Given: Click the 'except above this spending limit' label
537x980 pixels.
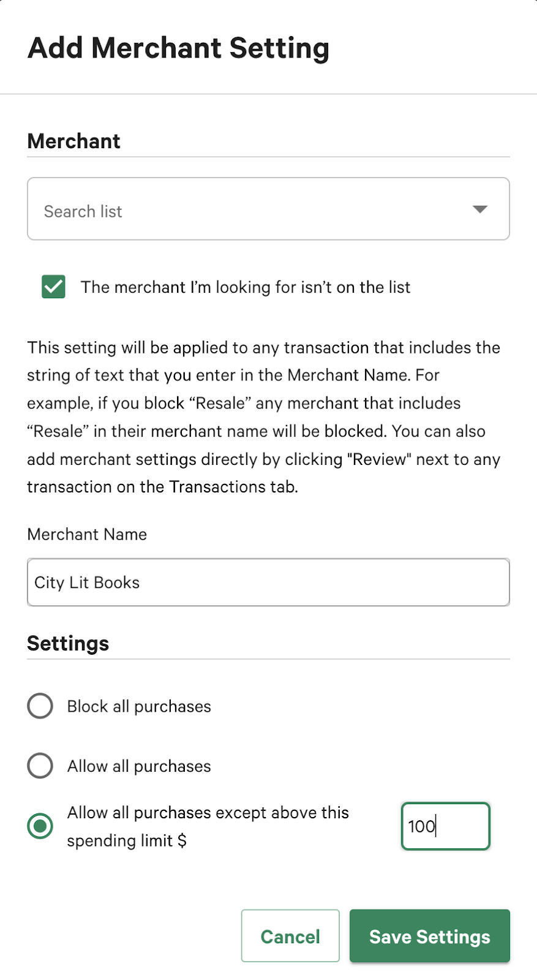Looking at the screenshot, I should click(x=208, y=813).
